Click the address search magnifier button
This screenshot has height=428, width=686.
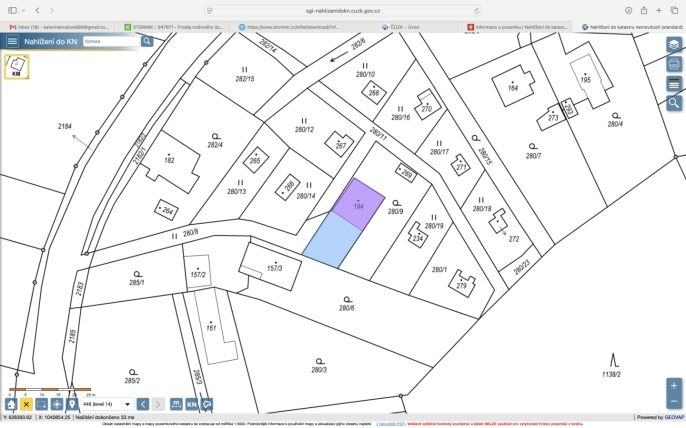coord(147,41)
